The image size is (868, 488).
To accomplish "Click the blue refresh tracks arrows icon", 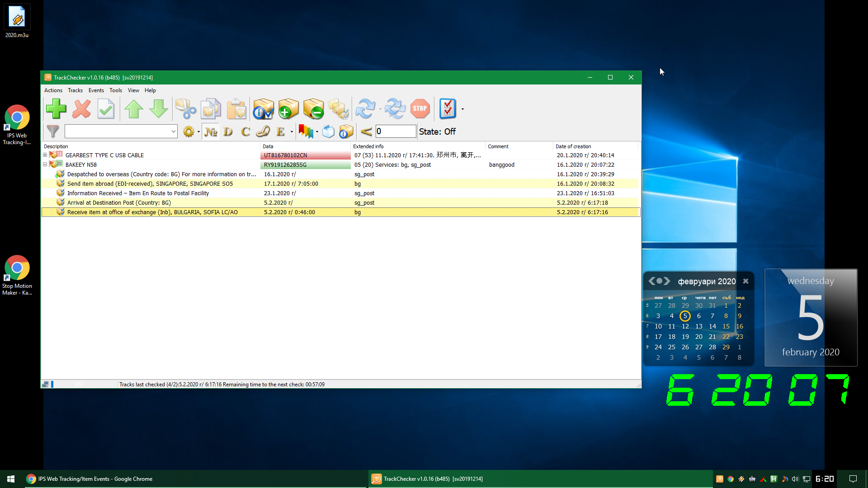I will click(x=365, y=109).
